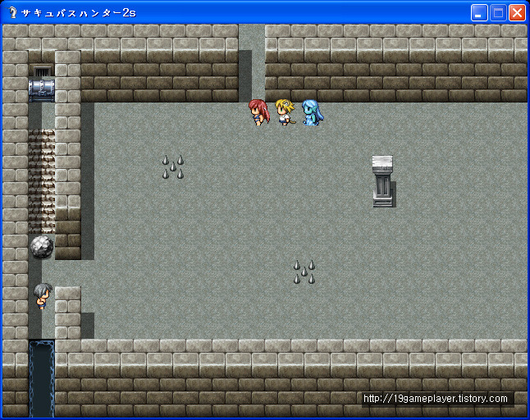Click the north passage opening in the wall
The image size is (530, 420).
252,62
